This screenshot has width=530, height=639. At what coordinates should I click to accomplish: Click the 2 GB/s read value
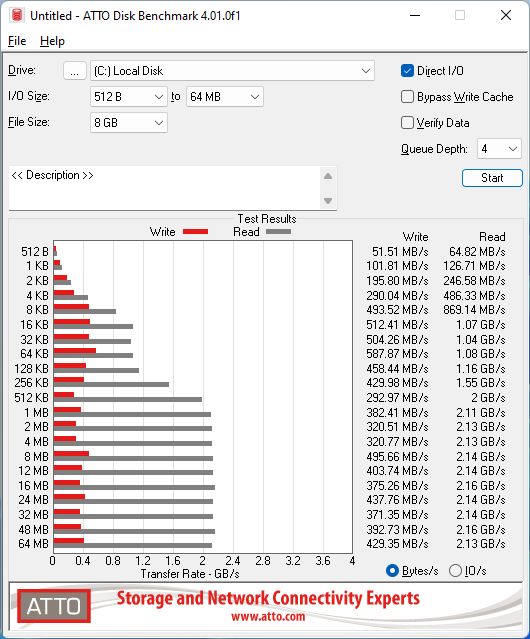click(x=488, y=397)
